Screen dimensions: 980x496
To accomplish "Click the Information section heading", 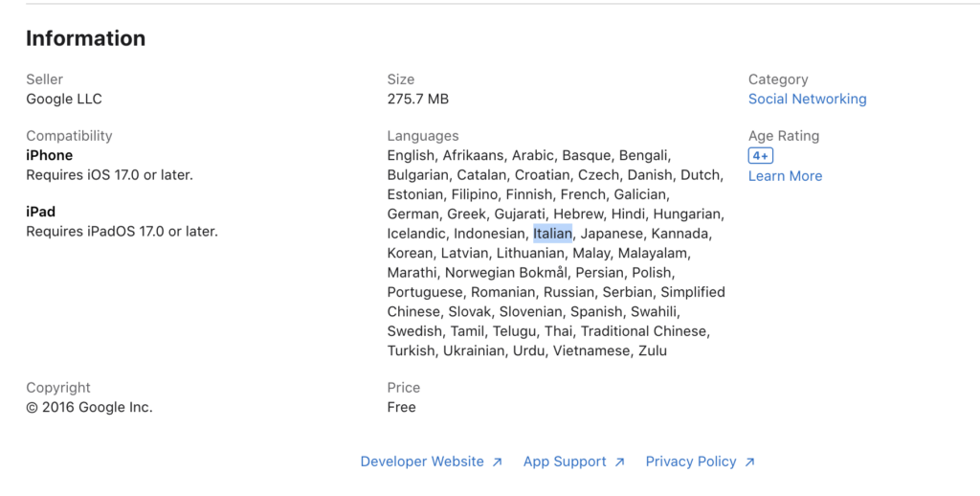I will [x=85, y=38].
